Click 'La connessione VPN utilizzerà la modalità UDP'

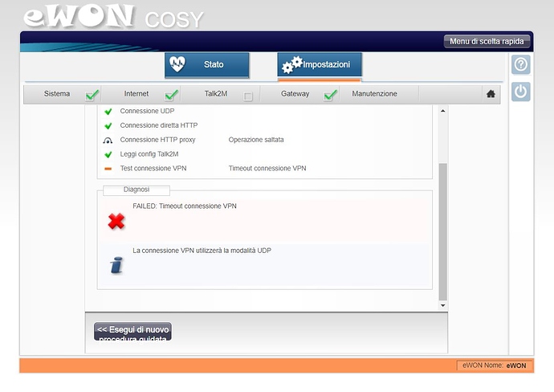pos(202,251)
